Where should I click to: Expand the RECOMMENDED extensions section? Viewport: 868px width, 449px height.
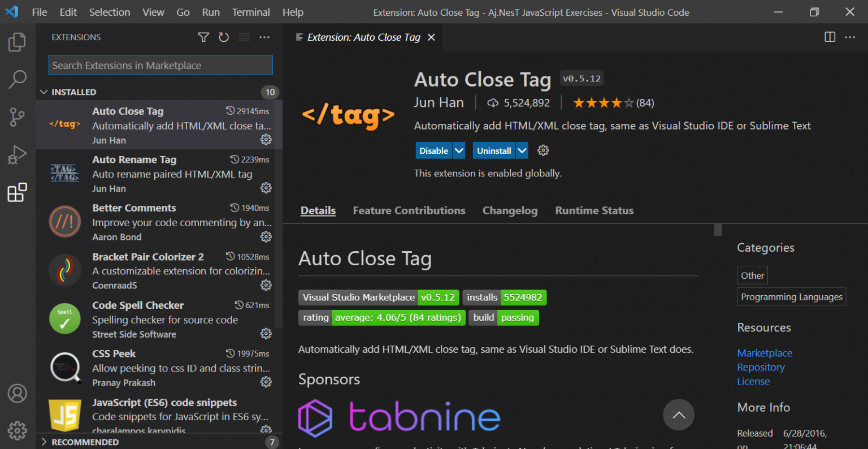click(44, 442)
